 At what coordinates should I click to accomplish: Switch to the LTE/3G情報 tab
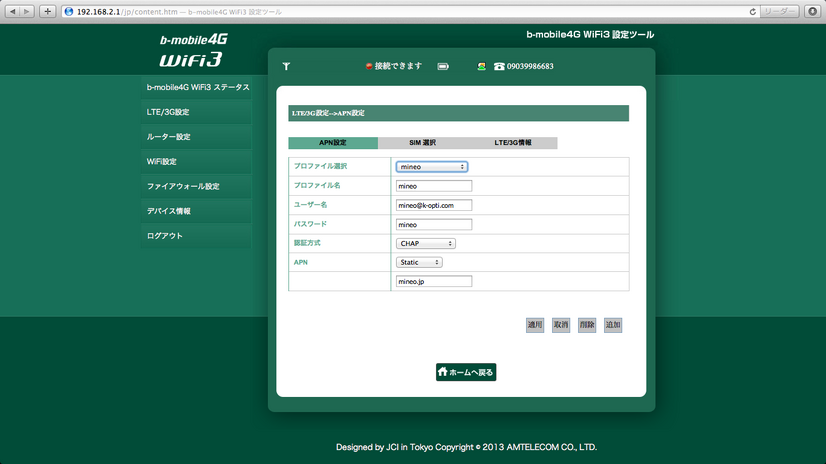(513, 143)
